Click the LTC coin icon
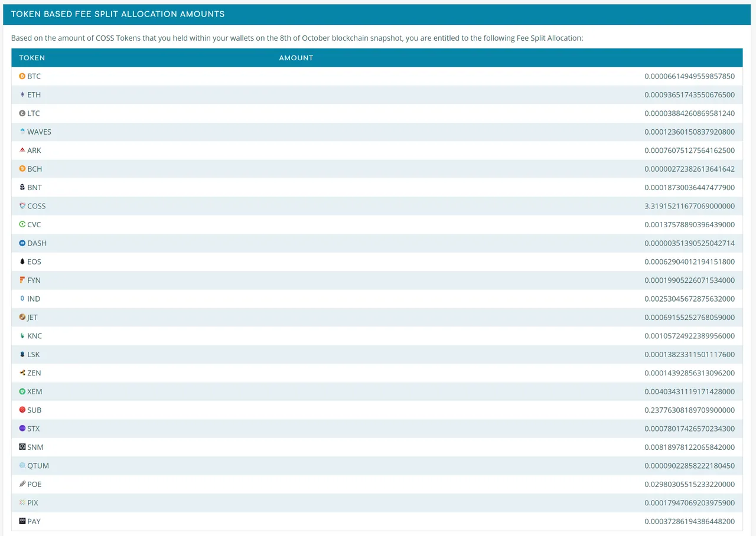The image size is (756, 536). point(22,113)
